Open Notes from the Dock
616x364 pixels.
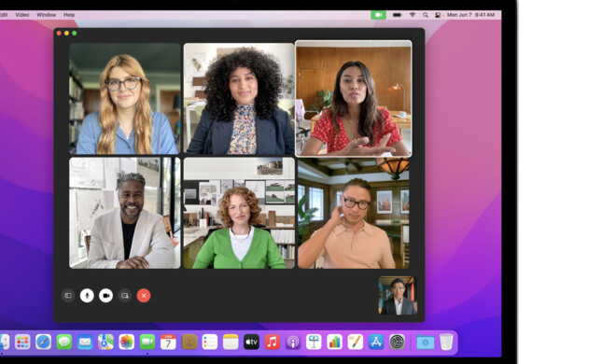pos(231,342)
